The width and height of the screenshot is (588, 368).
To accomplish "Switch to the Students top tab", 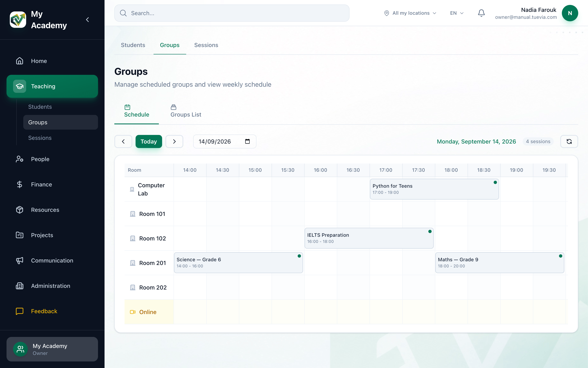I will 133,45.
